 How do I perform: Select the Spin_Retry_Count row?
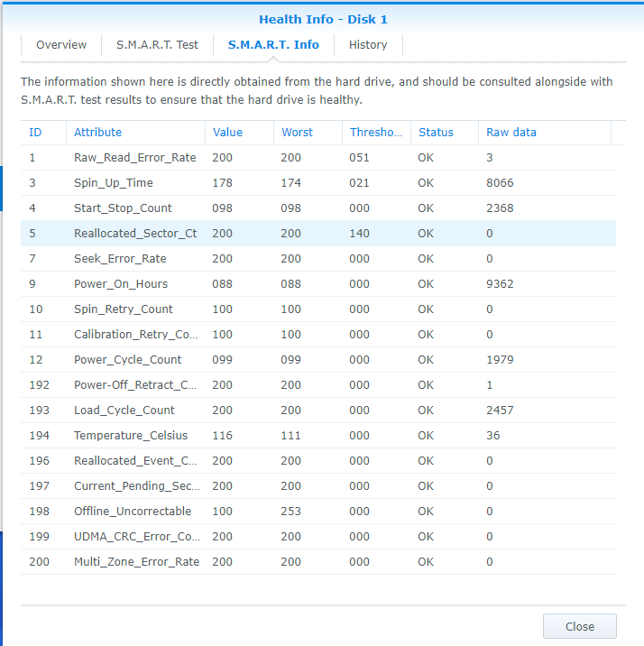pos(318,309)
